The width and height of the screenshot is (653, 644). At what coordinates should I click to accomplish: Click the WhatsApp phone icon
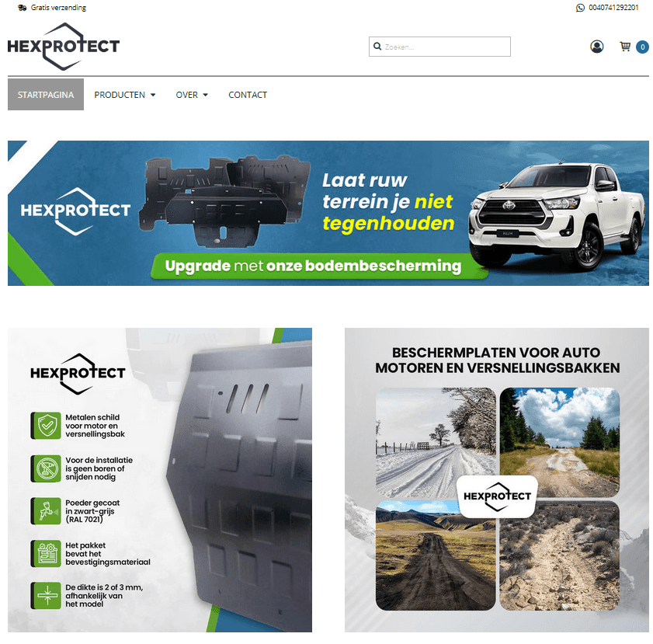pyautogui.click(x=580, y=8)
